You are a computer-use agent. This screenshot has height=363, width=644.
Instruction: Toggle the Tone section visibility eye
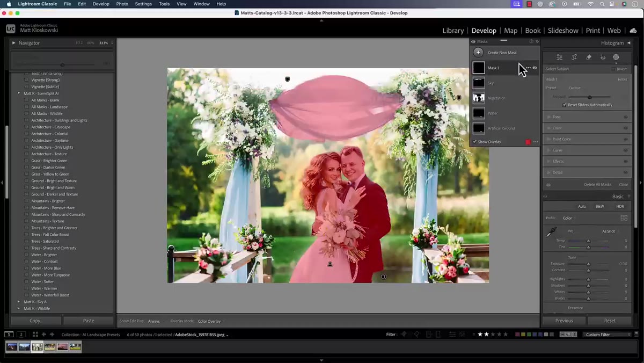point(625,117)
